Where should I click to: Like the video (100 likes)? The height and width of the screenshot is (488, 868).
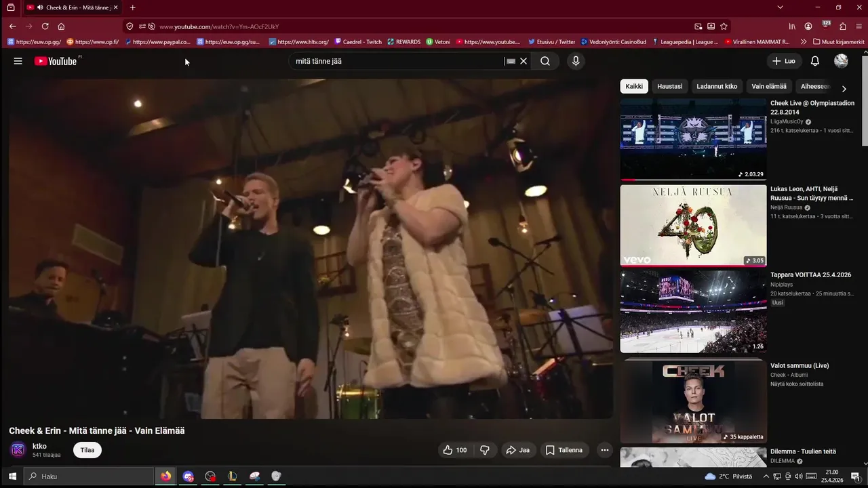[455, 450]
